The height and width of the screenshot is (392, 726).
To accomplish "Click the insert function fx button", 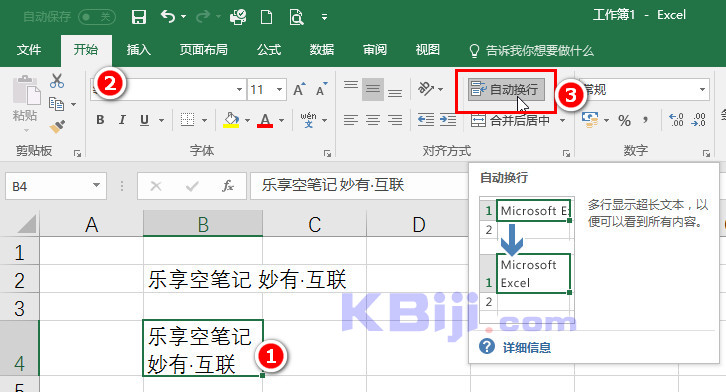I will click(x=227, y=186).
